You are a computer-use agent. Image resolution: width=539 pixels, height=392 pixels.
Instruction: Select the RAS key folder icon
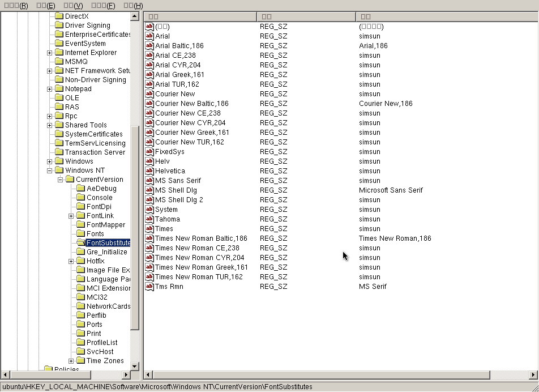point(59,106)
